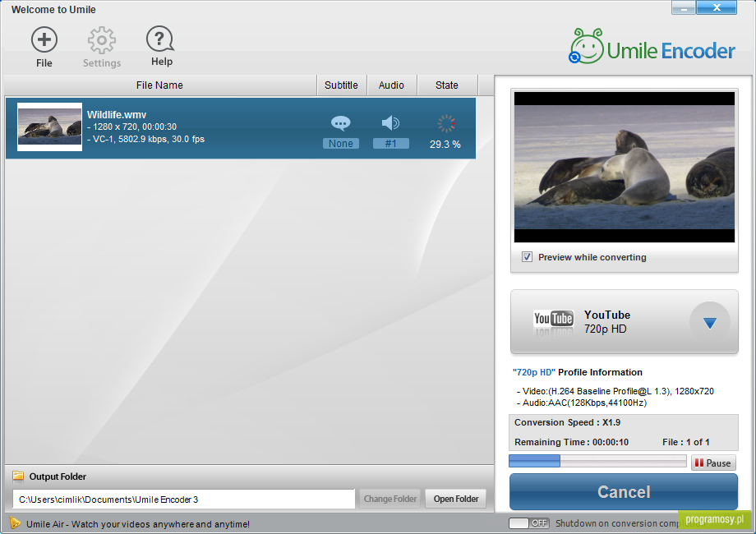Toggle Preview while converting checkbox

pos(527,257)
